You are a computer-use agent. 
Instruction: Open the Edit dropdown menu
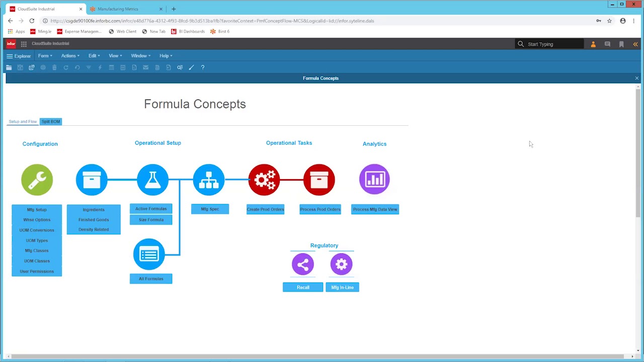(94, 56)
